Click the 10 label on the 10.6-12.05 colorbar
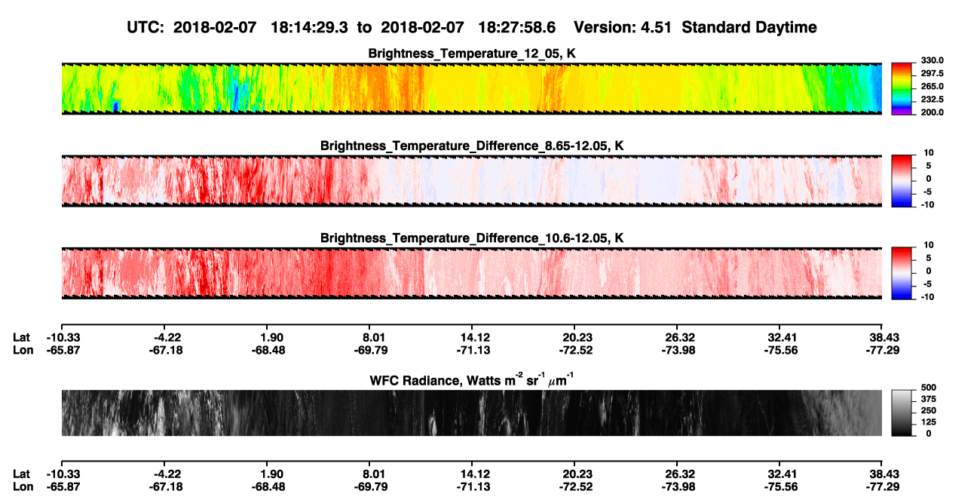The height and width of the screenshot is (503, 980). 928,245
